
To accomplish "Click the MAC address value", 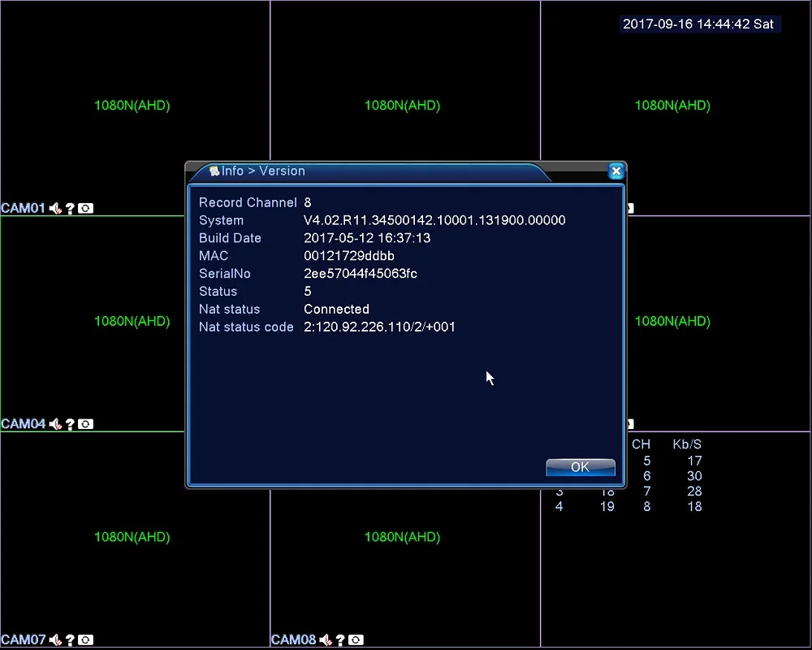I will click(x=349, y=256).
